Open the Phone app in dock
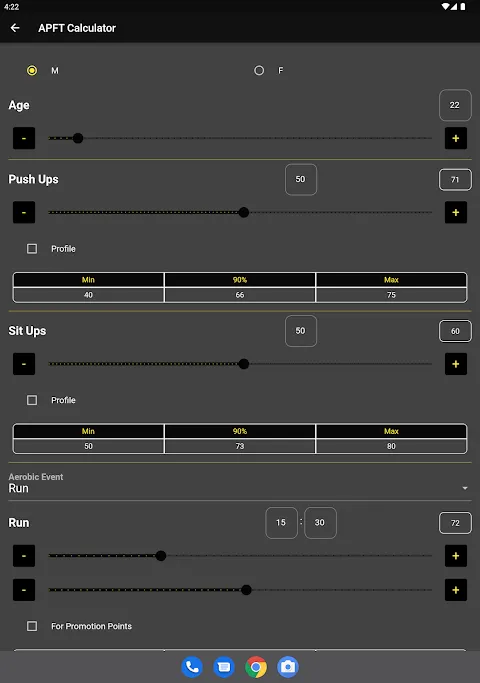Image resolution: width=480 pixels, height=683 pixels. [x=192, y=667]
